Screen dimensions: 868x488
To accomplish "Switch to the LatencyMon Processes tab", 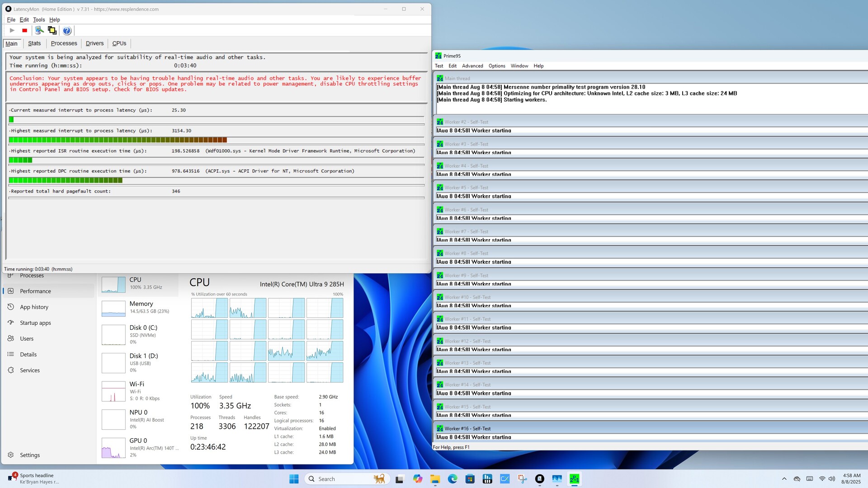I will coord(64,43).
